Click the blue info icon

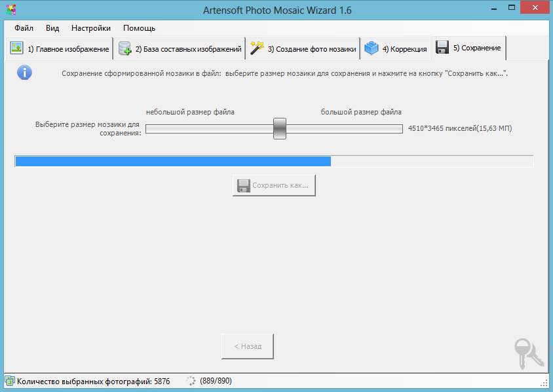(24, 73)
